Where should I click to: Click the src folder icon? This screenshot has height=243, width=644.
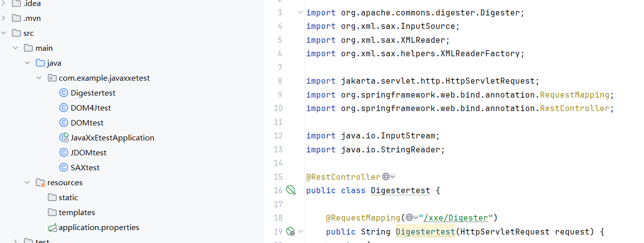click(16, 33)
